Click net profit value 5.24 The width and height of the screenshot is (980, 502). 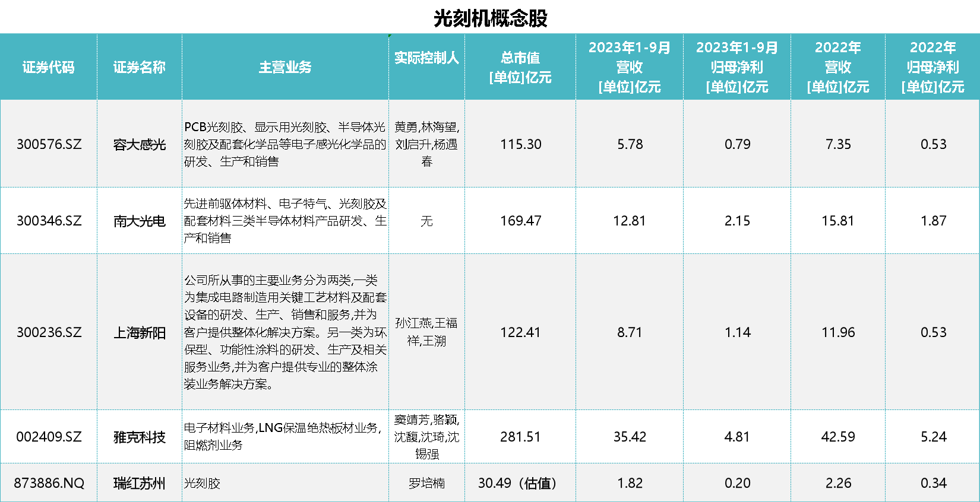(x=933, y=437)
